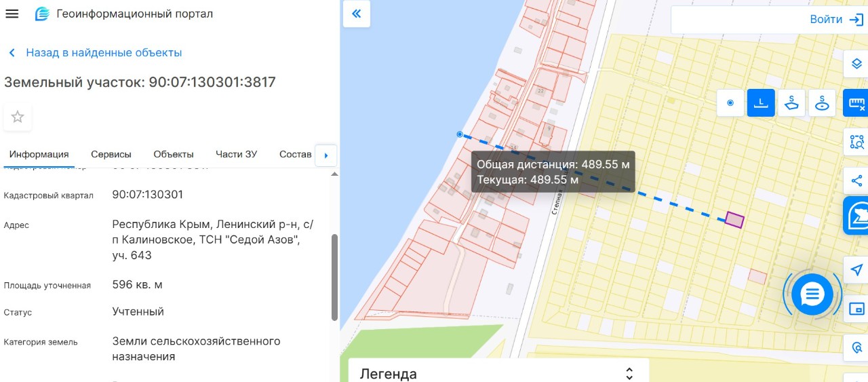
Task: Switch to the Части ЗУ tab
Action: pyautogui.click(x=237, y=154)
